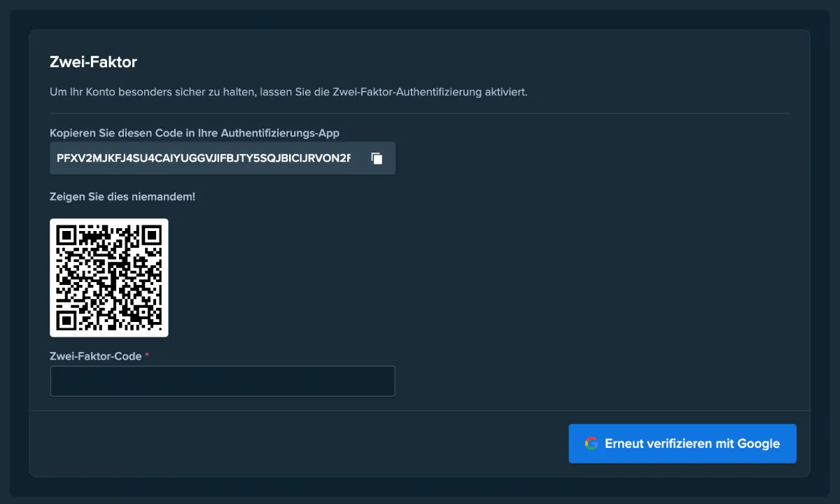Click the Google logo icon
The width and height of the screenshot is (840, 504).
point(591,443)
